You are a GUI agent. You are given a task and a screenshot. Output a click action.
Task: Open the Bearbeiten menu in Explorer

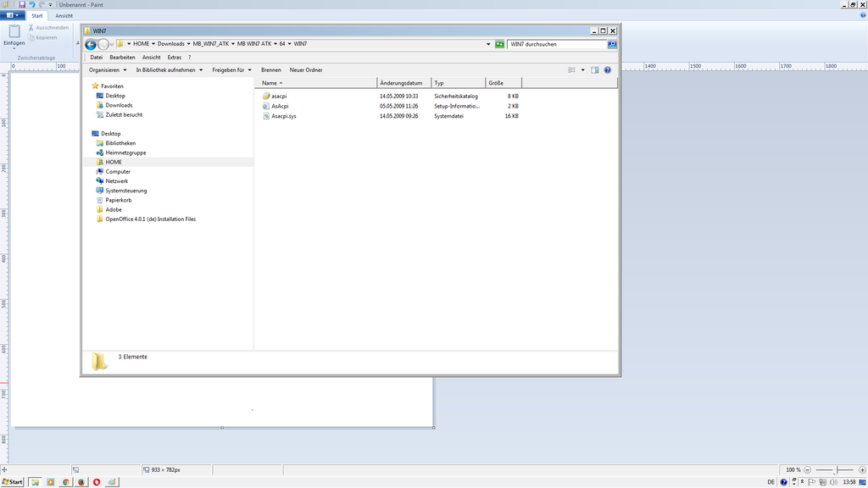122,58
